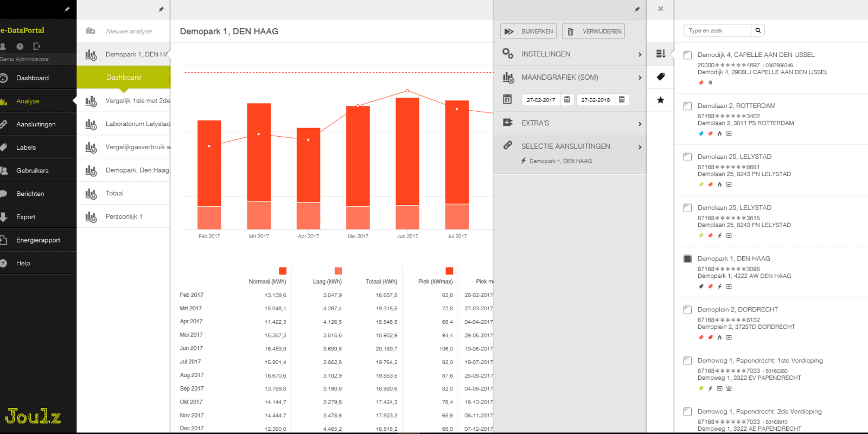Open calendar picker next to start date 27-02-2017
Image resolution: width=868 pixels, height=434 pixels.
coord(567,100)
